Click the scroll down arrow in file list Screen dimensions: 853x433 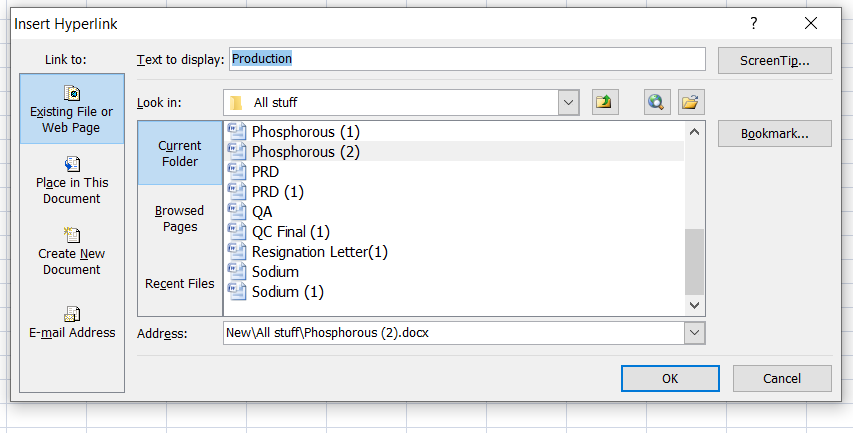click(x=694, y=303)
